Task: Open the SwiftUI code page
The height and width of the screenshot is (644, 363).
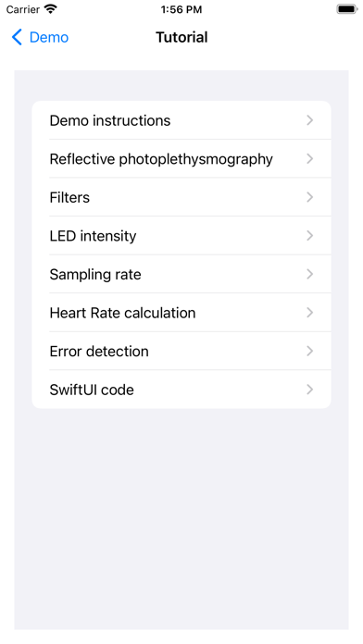Action: [x=181, y=390]
